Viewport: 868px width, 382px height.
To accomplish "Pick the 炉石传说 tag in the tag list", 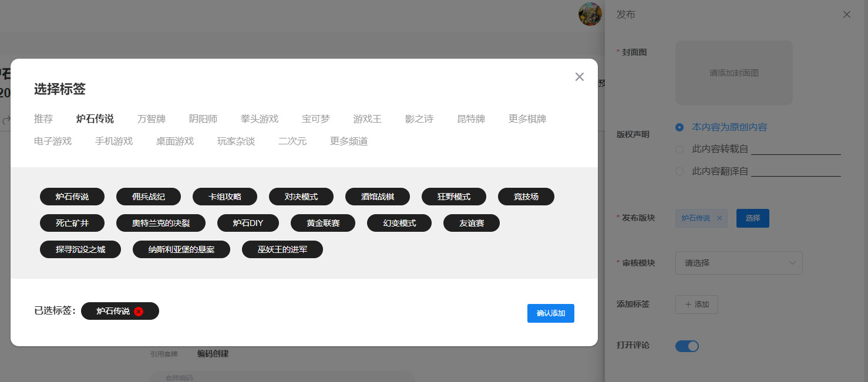I will pyautogui.click(x=72, y=197).
